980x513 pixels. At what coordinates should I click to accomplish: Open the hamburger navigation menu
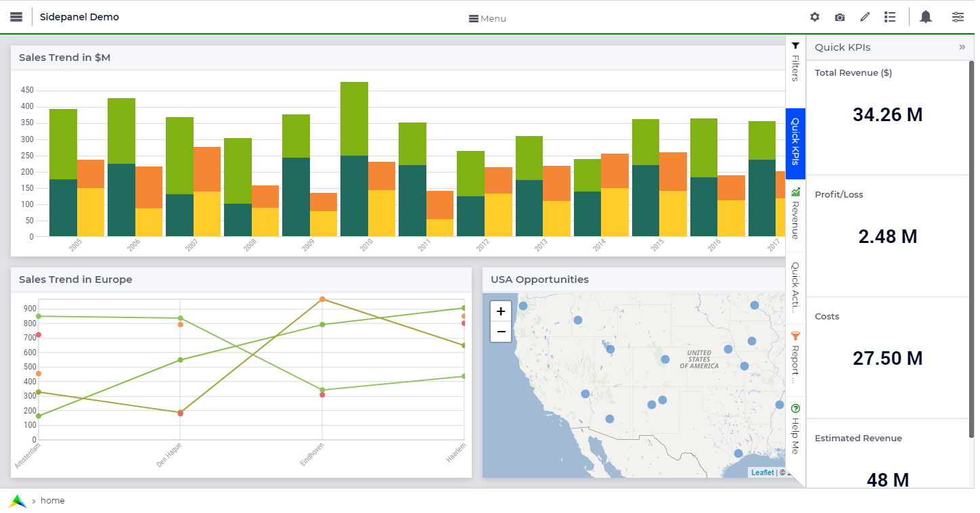pyautogui.click(x=16, y=17)
